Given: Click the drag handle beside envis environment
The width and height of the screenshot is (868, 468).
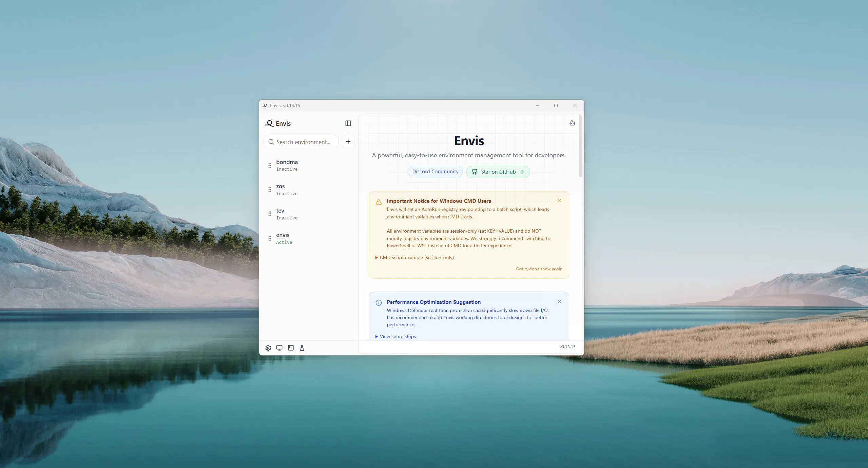Looking at the screenshot, I should click(x=270, y=238).
